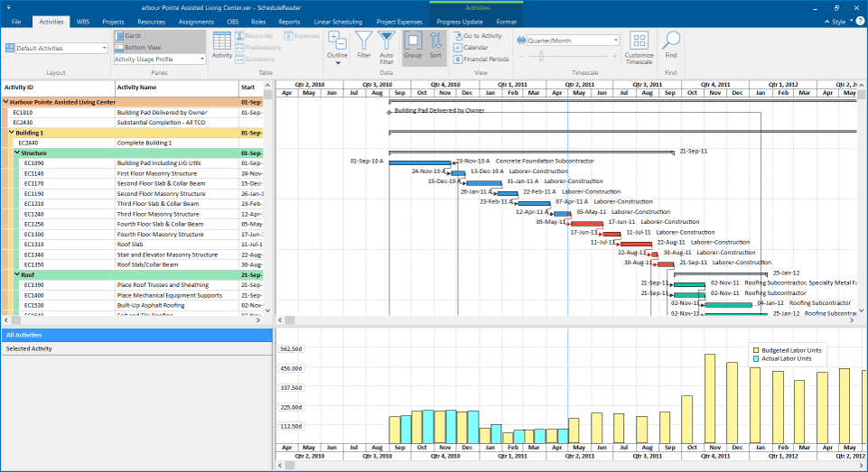Click the Activity ID column header
The image size is (868, 472).
(x=58, y=88)
